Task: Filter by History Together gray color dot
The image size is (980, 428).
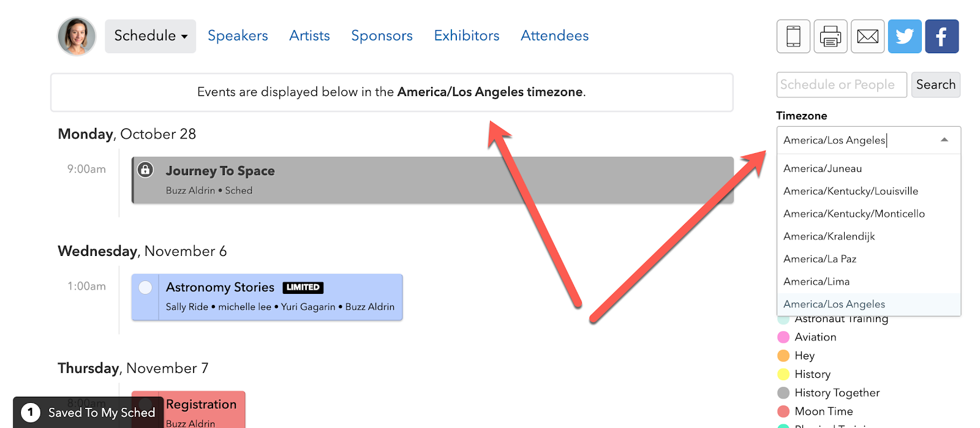Action: pyautogui.click(x=783, y=393)
